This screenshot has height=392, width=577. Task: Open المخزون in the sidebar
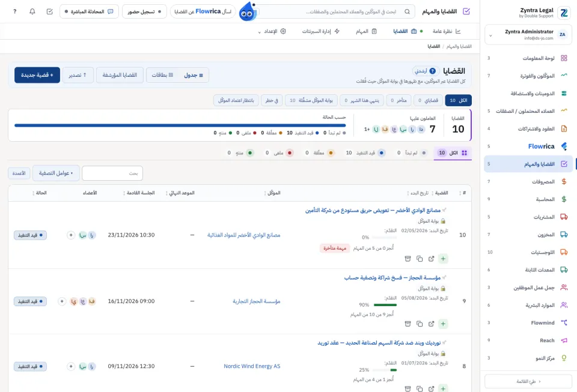tap(528, 234)
